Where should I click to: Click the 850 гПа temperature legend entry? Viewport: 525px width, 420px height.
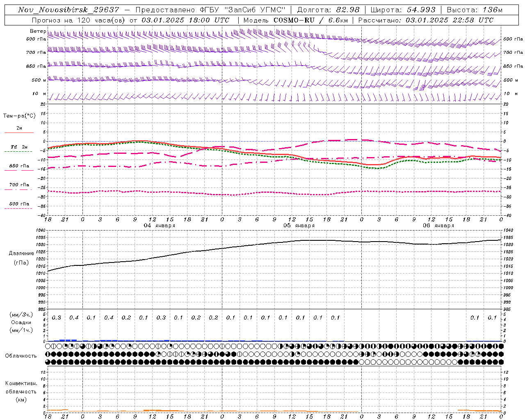(19, 166)
